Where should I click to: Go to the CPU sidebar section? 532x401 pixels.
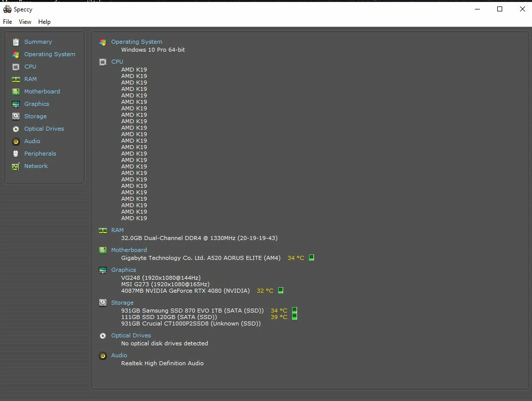pos(30,67)
